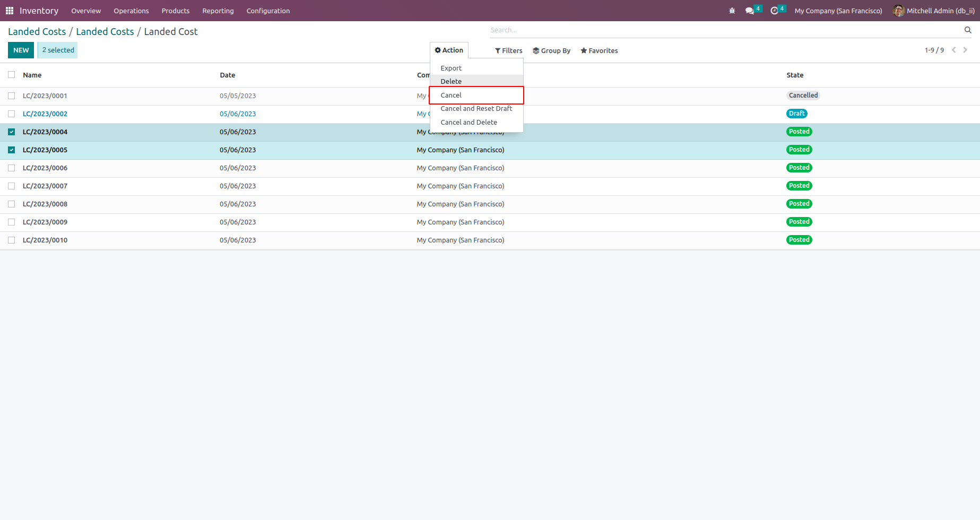Sort by State column header

[x=795, y=75]
